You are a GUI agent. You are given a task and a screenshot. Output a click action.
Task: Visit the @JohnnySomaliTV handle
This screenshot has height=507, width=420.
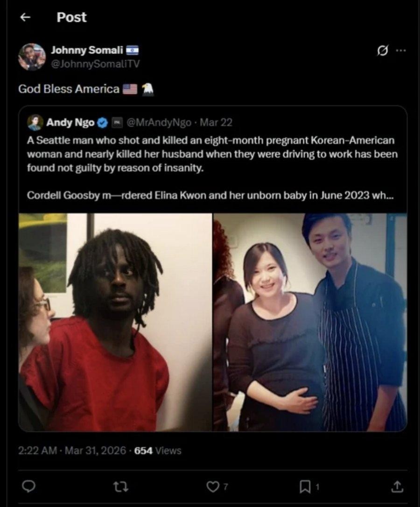(x=95, y=64)
